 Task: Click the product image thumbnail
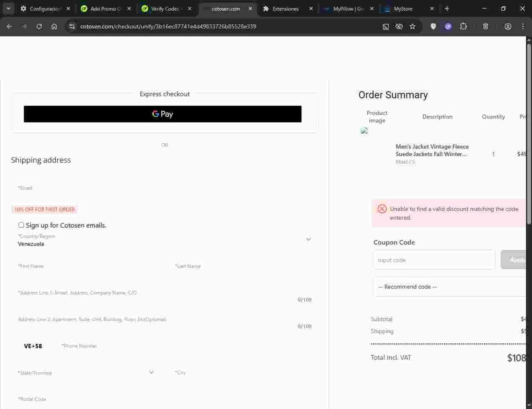coord(364,131)
